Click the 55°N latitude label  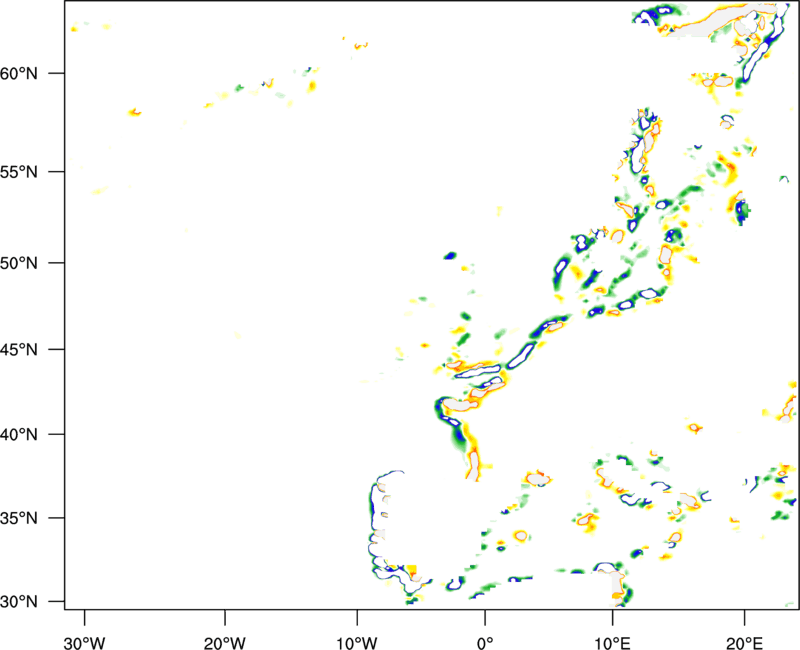19,172
